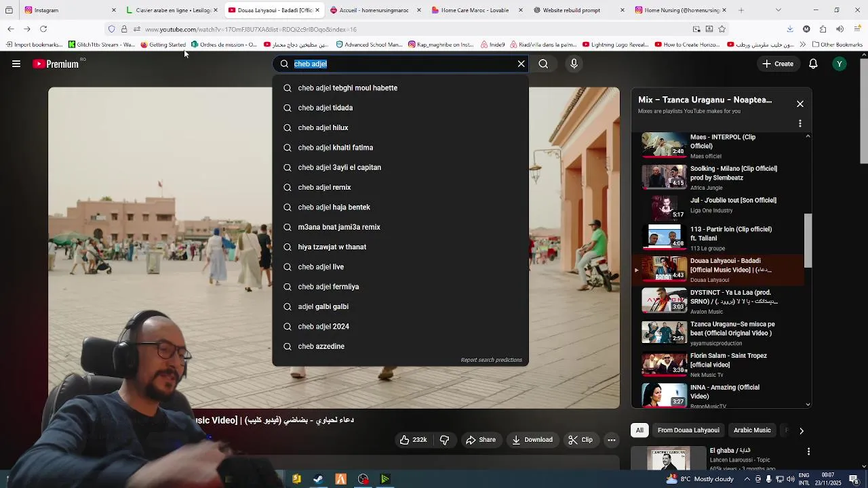Image resolution: width=868 pixels, height=488 pixels.
Task: Choose suggestion cheb adjel khalti fatima
Action: coord(400,148)
